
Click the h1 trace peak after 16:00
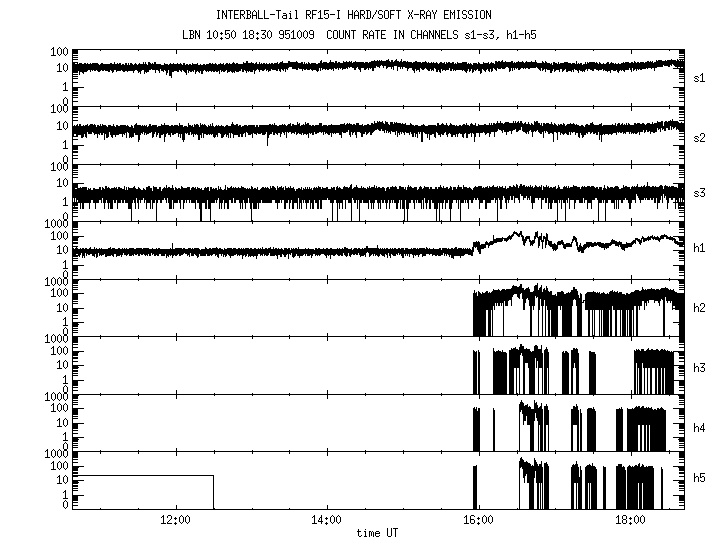click(517, 236)
